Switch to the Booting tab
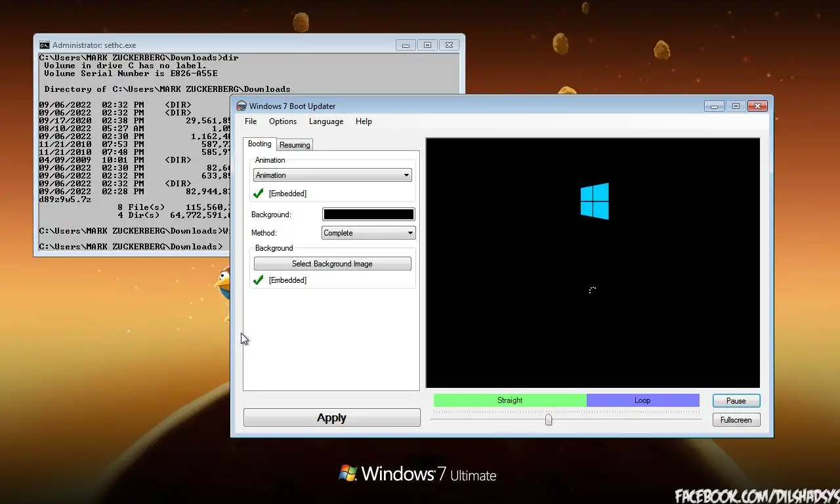Viewport: 840px width, 504px height. 259,144
